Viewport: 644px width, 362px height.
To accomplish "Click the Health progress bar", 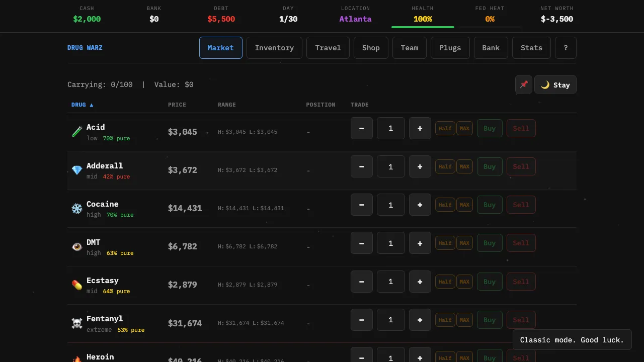I will (423, 27).
